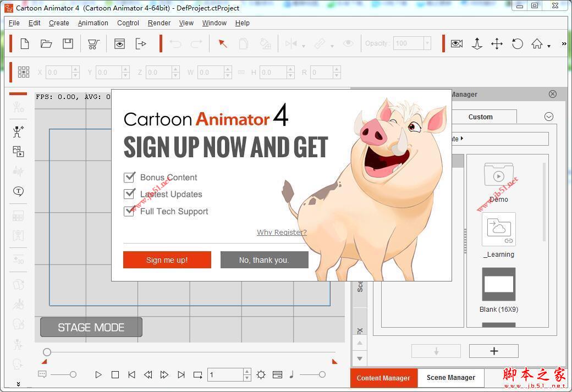
Task: Open the Render menu
Action: pos(159,23)
